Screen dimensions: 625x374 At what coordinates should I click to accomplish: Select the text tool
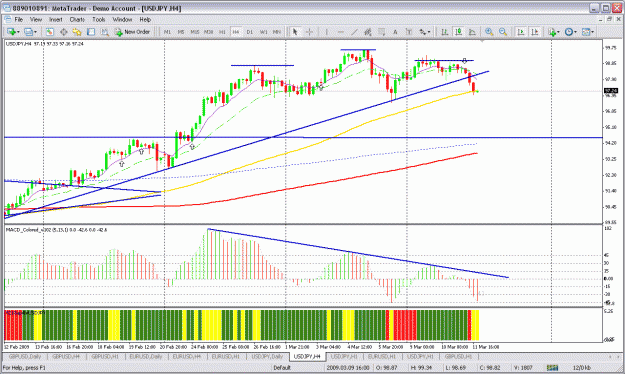[395, 32]
